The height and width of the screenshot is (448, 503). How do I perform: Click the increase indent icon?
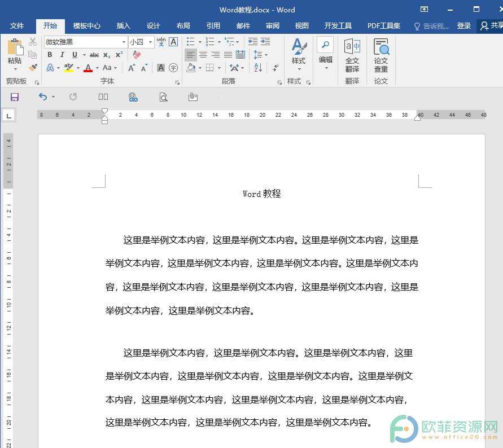(x=265, y=42)
